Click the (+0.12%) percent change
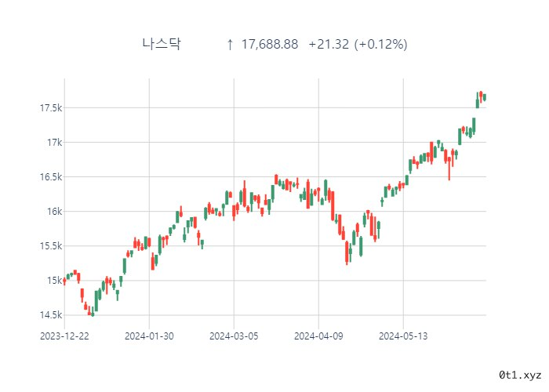The height and width of the screenshot is (392, 549). [380, 45]
